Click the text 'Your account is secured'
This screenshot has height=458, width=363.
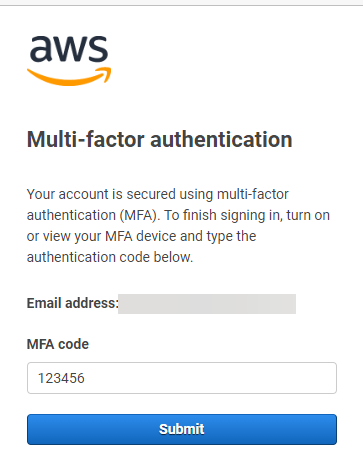(101, 194)
